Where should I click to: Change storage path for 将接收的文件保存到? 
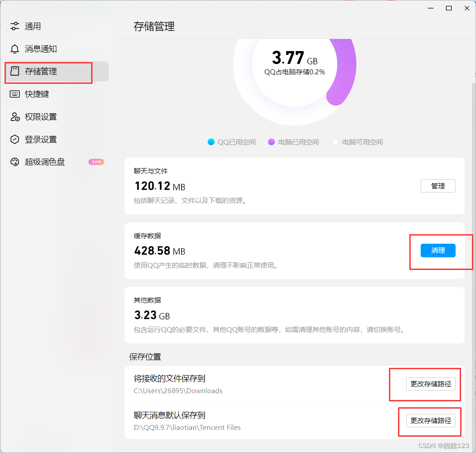coord(431,384)
